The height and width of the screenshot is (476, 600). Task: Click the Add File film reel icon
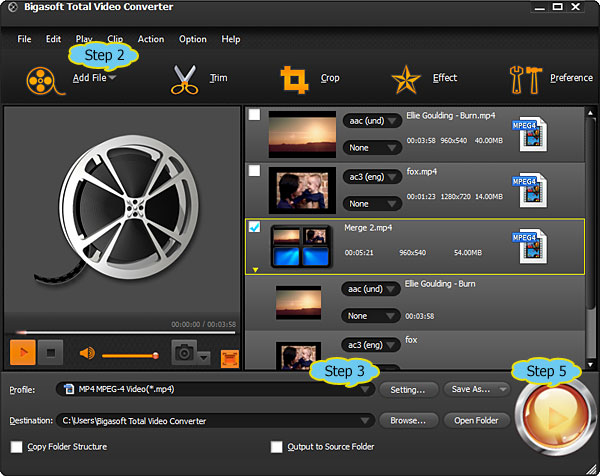44,80
